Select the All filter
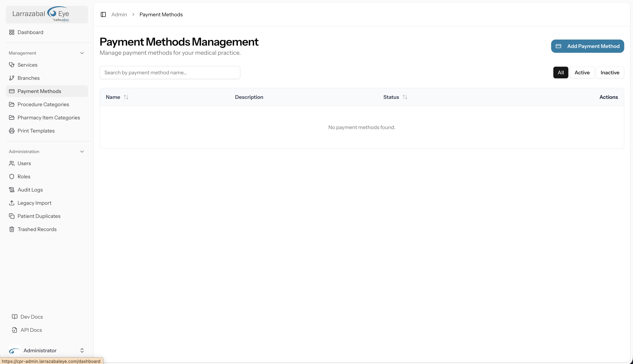The width and height of the screenshot is (633, 364). pyautogui.click(x=560, y=73)
